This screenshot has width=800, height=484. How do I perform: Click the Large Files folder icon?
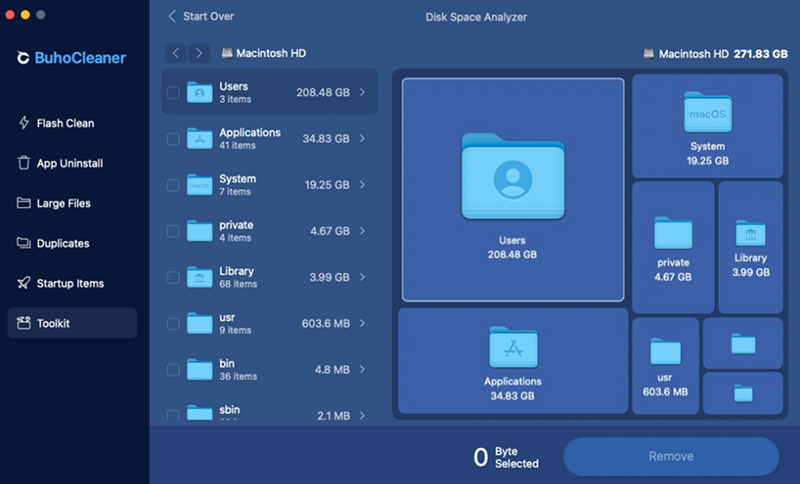pos(24,203)
